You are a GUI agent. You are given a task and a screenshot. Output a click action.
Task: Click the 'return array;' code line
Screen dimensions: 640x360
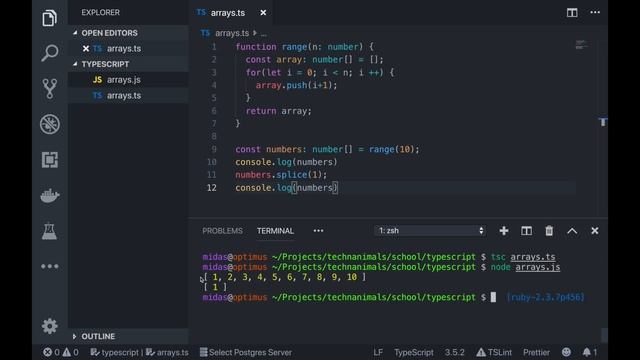(278, 111)
